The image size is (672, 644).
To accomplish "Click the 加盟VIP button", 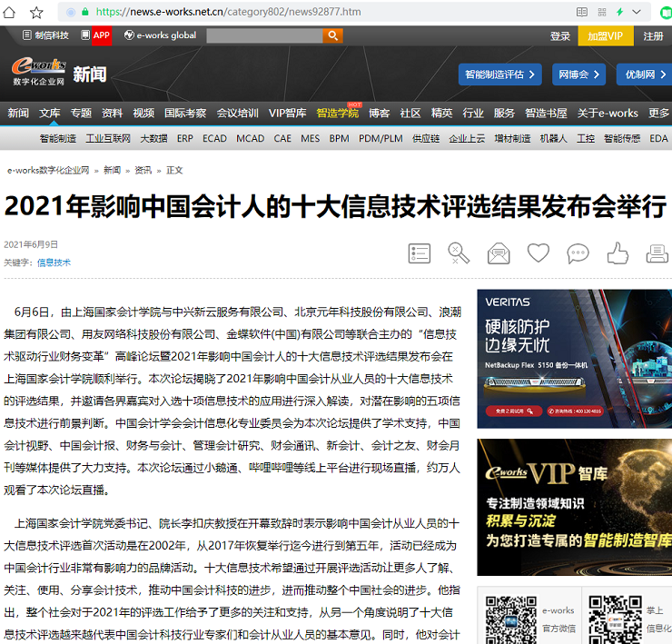I will 605,35.
